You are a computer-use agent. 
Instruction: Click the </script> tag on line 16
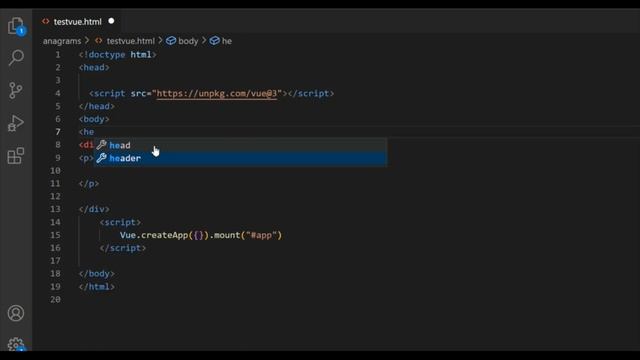(x=123, y=248)
